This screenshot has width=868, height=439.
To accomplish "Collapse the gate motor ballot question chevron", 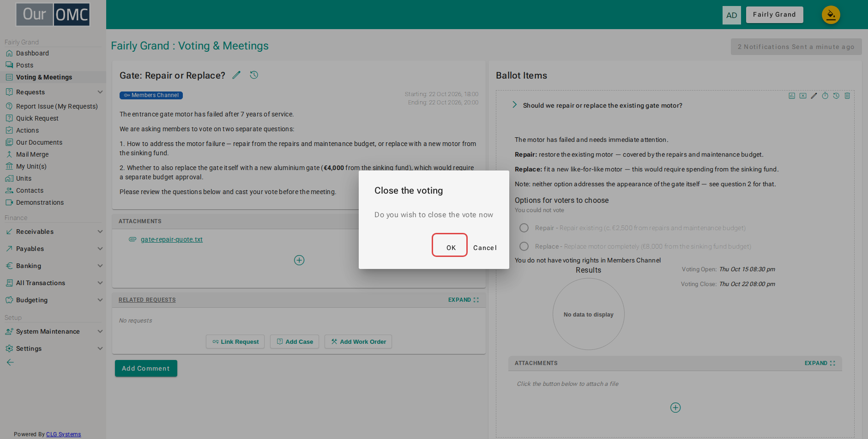I will tap(514, 105).
